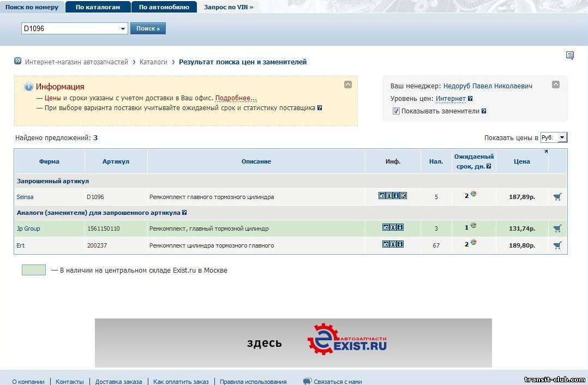Switch to По каталогам tab
Screen dimensions: 588x385
(98, 7)
